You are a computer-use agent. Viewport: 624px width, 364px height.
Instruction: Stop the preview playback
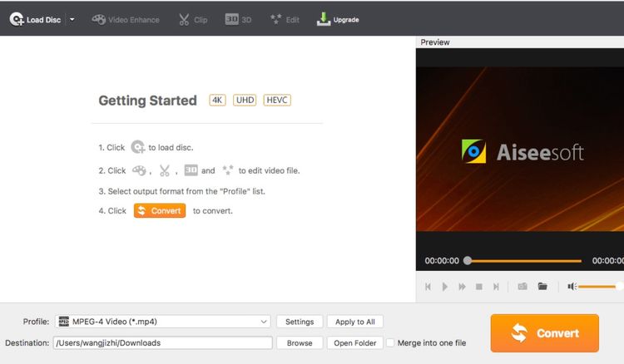click(479, 287)
